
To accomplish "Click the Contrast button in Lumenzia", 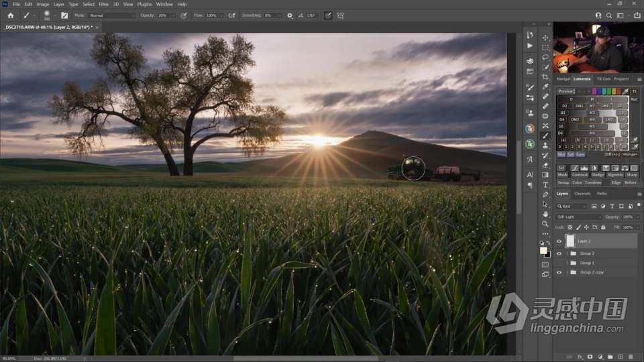I will pos(580,175).
